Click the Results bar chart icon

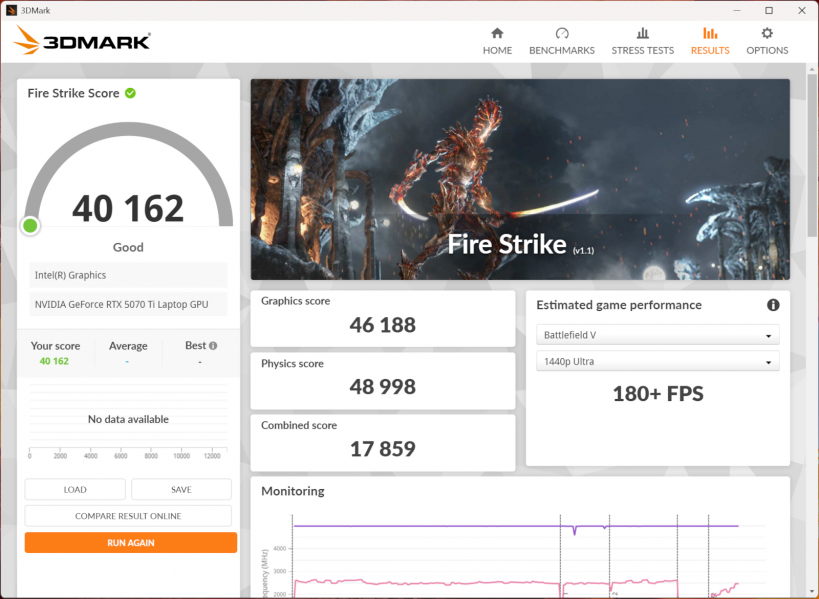710,33
